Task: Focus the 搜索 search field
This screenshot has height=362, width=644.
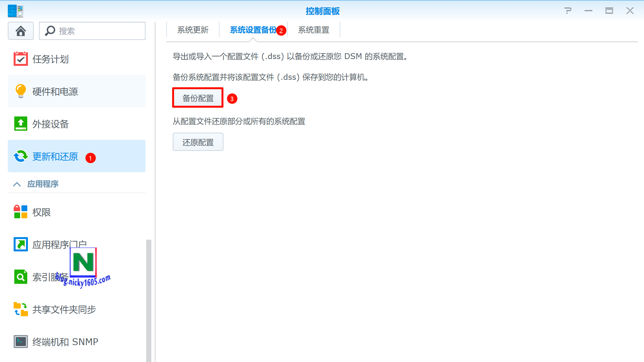Action: pyautogui.click(x=92, y=31)
